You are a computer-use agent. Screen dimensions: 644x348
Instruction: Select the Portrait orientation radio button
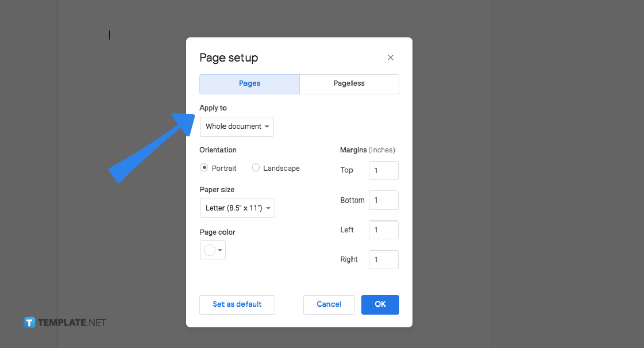click(204, 167)
